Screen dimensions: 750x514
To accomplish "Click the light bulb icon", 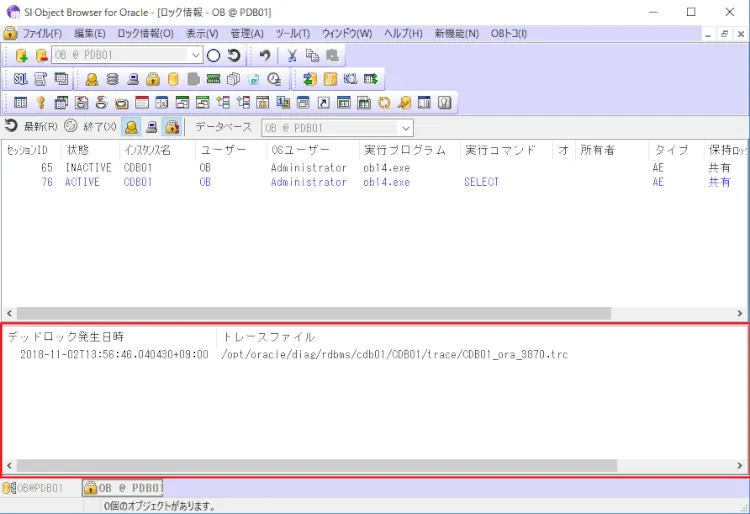I will click(x=444, y=102).
